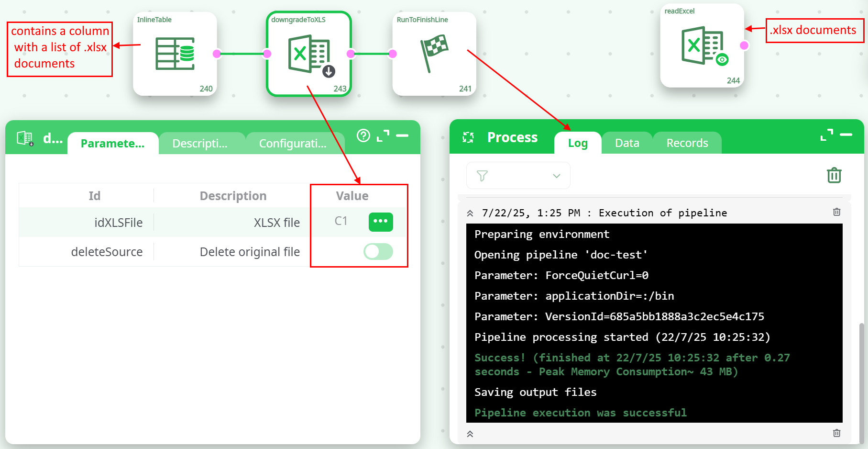Click the downgradeToXLS node icon
Viewport: 868px width, 449px height.
click(309, 54)
